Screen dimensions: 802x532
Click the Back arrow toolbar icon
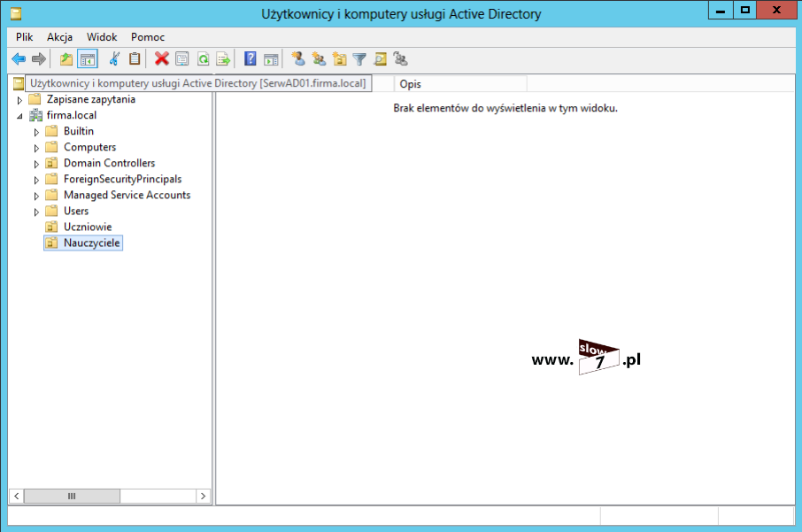(x=19, y=59)
